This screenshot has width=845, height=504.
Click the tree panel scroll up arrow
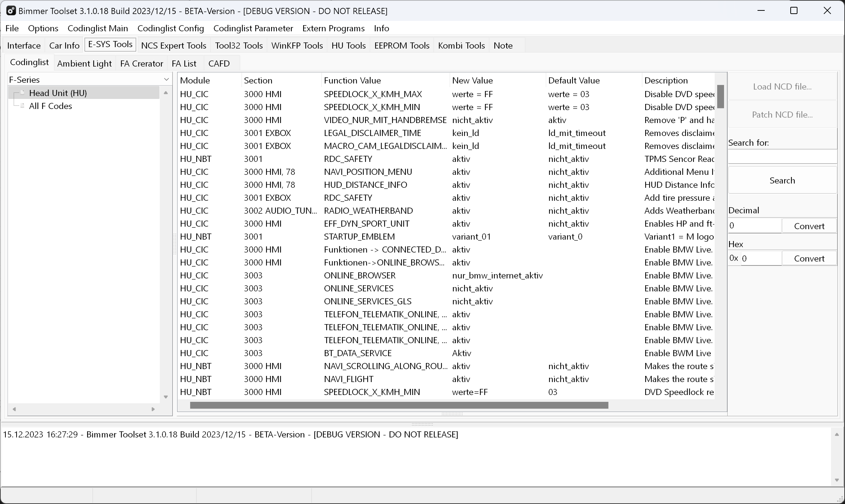166,93
